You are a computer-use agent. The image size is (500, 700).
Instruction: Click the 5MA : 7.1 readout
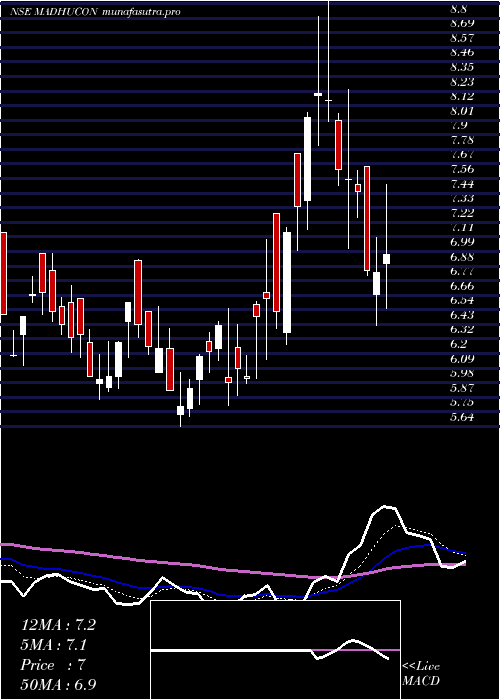pos(54,645)
